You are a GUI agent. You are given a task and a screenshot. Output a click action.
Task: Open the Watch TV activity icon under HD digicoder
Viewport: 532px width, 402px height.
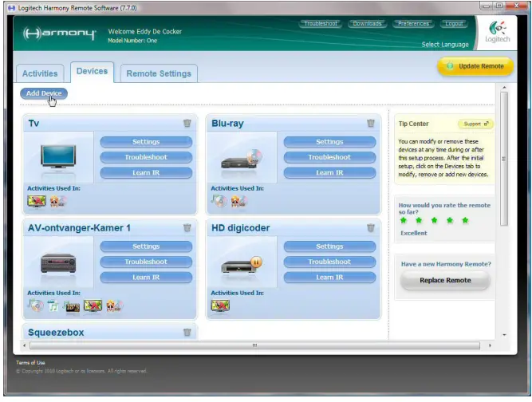(x=220, y=305)
